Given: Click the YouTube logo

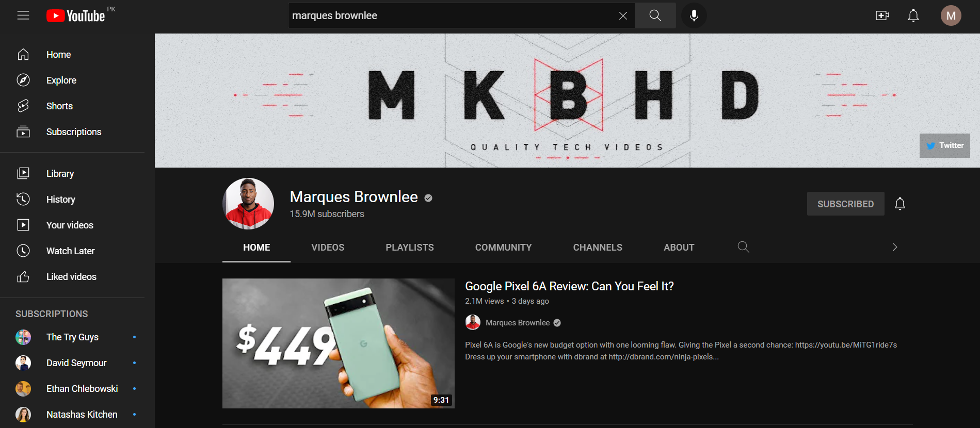Looking at the screenshot, I should (x=76, y=16).
